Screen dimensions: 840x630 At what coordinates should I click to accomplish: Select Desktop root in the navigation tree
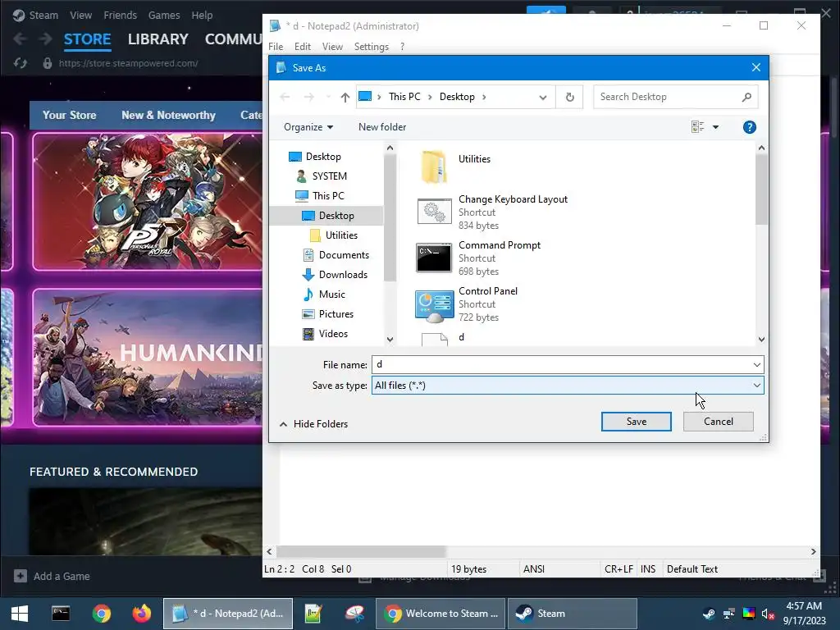tap(322, 157)
